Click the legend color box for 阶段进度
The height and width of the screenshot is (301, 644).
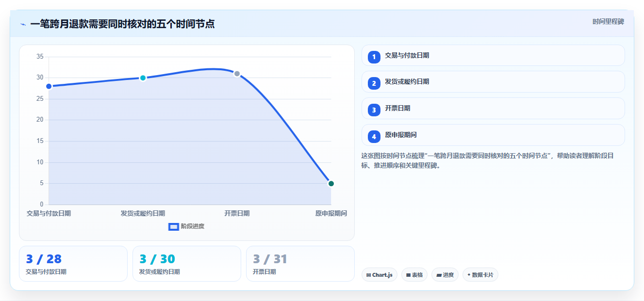173,227
